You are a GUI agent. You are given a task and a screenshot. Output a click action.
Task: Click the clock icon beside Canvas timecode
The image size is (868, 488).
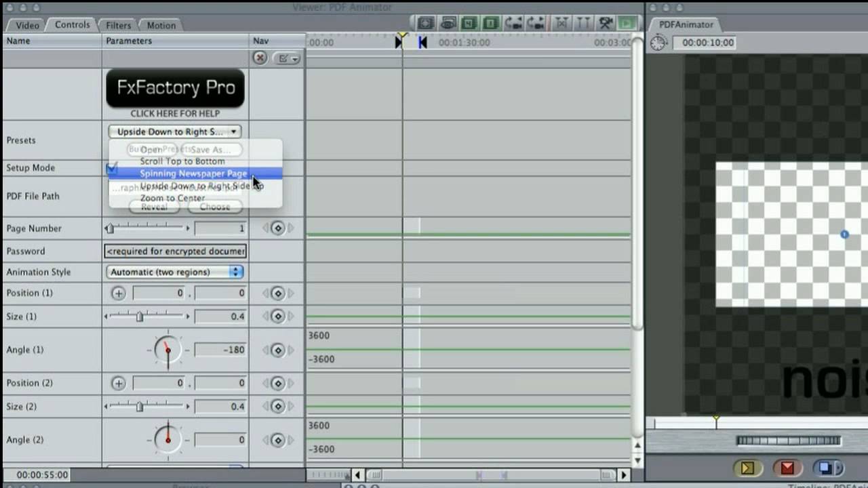[658, 43]
